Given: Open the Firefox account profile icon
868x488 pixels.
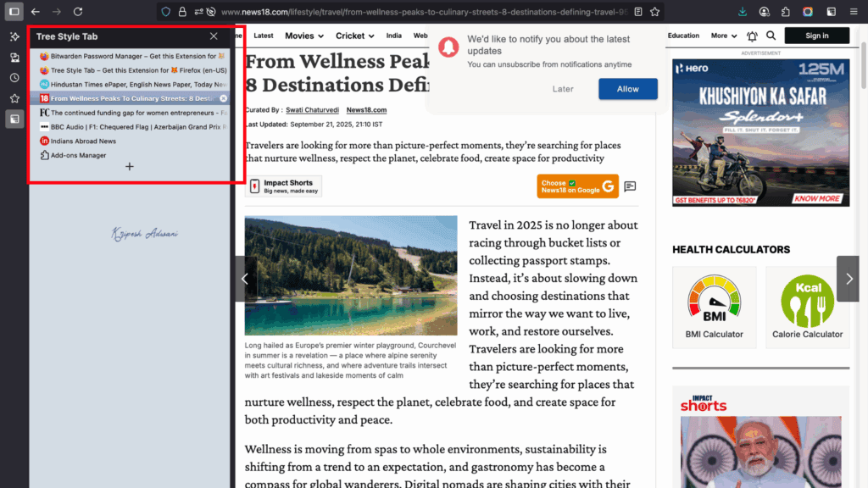Looking at the screenshot, I should click(x=764, y=11).
